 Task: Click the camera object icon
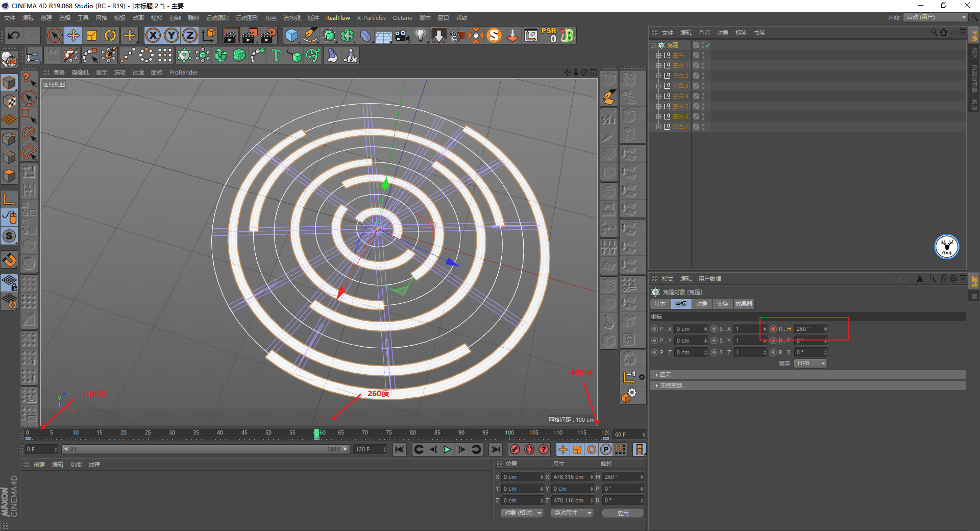(402, 35)
